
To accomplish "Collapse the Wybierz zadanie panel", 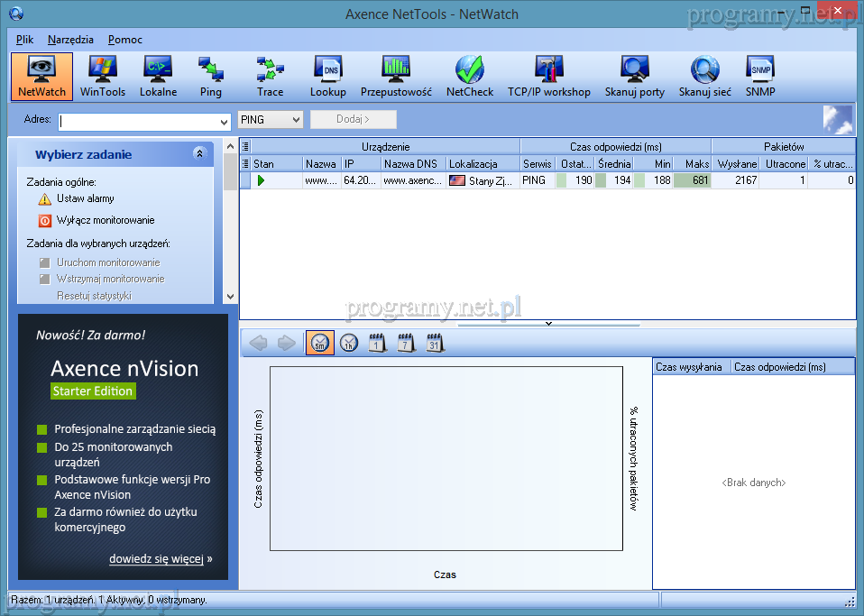I will pos(199,154).
